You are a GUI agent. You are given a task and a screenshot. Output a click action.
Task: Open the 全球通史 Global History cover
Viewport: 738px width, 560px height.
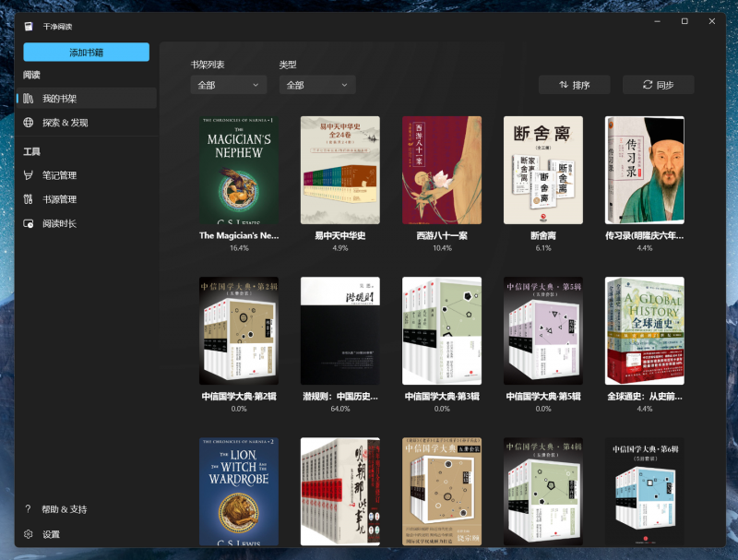pyautogui.click(x=644, y=331)
